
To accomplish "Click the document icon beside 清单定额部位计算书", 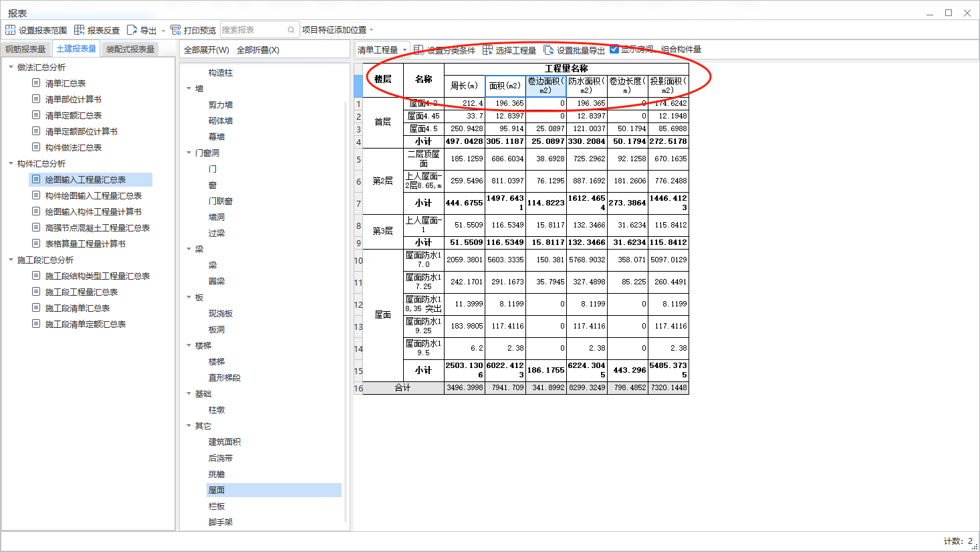I will (x=36, y=131).
